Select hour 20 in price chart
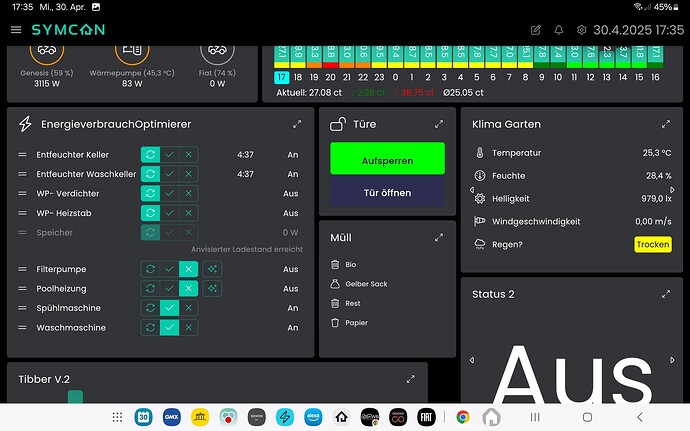Screen dimensions: 690x431 tap(330, 77)
